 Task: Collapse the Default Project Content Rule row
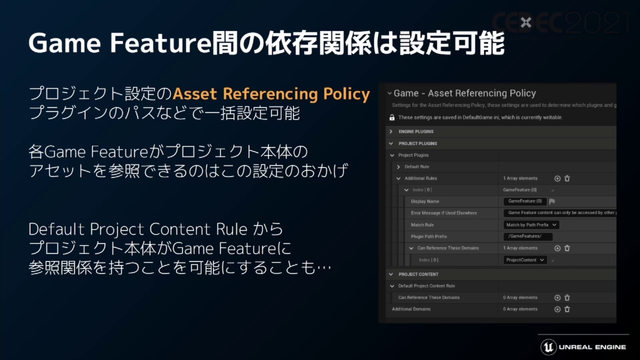pyautogui.click(x=392, y=286)
